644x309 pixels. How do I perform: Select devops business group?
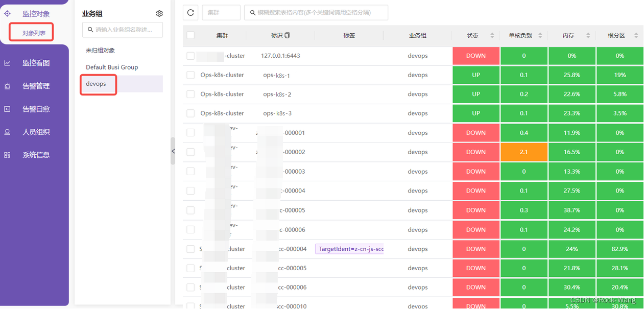[123, 84]
